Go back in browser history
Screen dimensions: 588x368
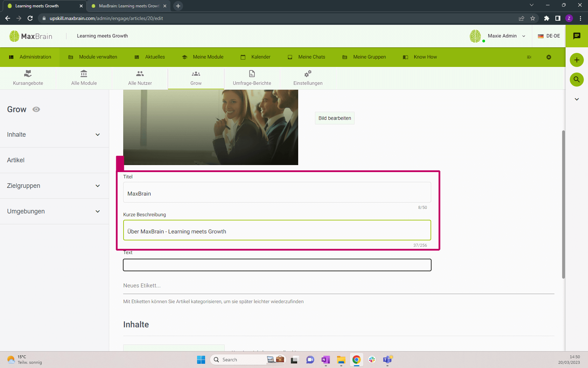tap(8, 18)
